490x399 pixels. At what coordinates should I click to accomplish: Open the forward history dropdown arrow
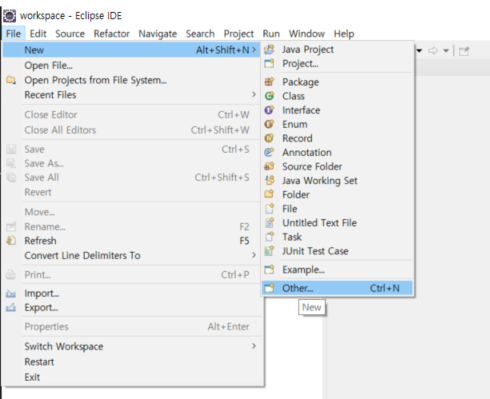tap(446, 51)
